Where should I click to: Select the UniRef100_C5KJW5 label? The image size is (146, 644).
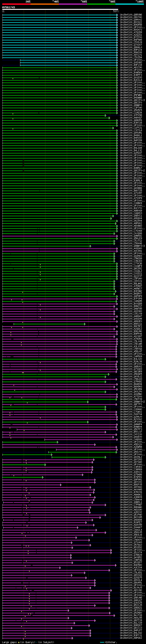(131, 344)
